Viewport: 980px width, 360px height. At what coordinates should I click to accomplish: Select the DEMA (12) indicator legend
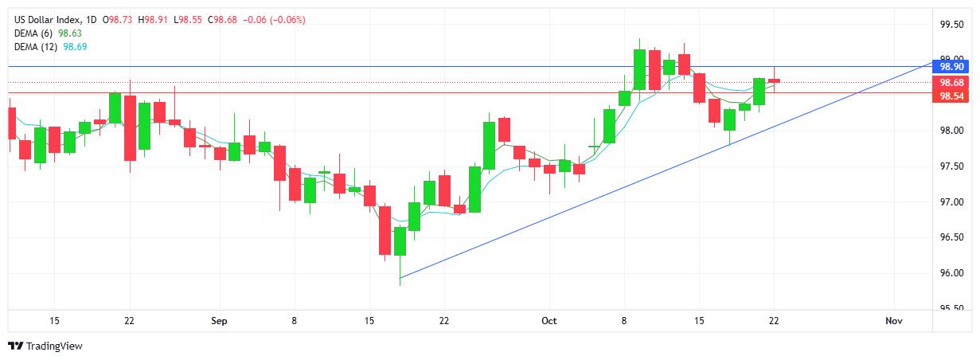click(x=37, y=47)
